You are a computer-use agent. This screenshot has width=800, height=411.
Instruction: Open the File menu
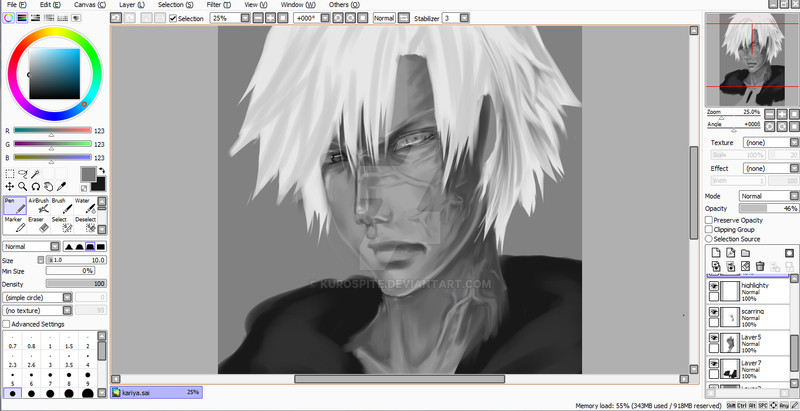click(x=17, y=5)
